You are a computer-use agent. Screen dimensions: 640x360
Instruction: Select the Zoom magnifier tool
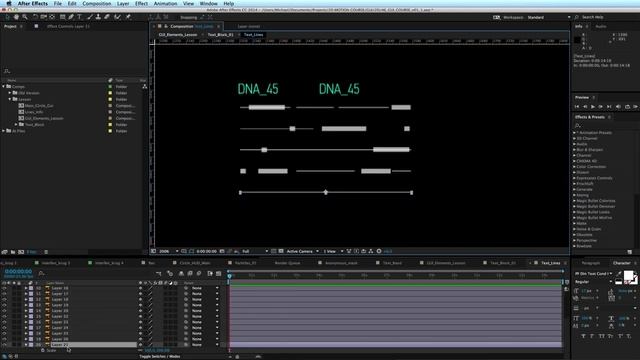[25, 17]
